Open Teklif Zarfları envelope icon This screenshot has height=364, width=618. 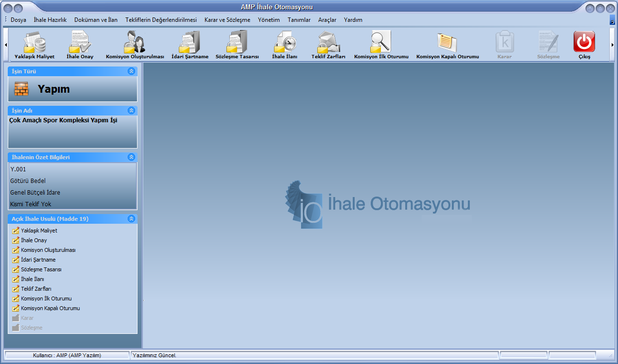(x=328, y=43)
